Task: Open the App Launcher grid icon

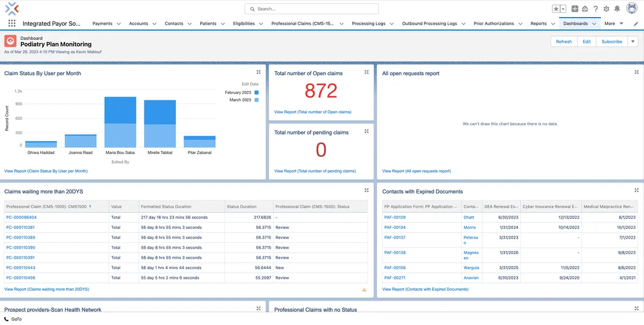Action: tap(12, 24)
